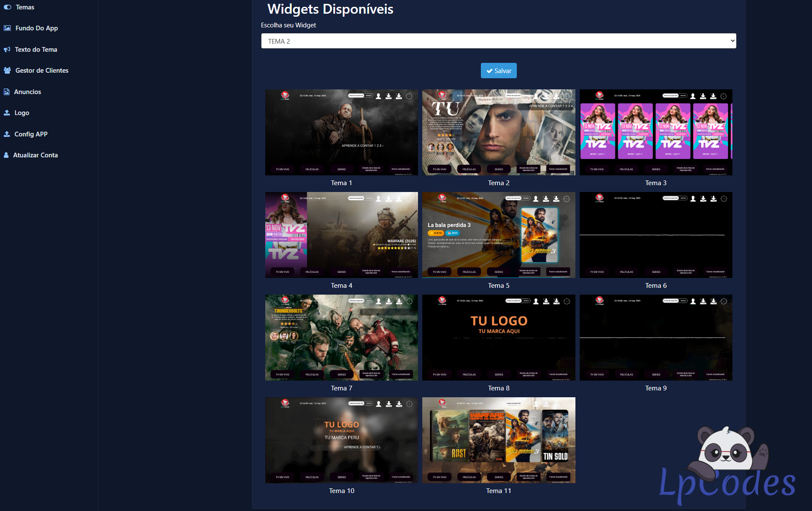Screen dimensions: 812x511
Task: Click the Anuncios file icon
Action: click(x=6, y=92)
